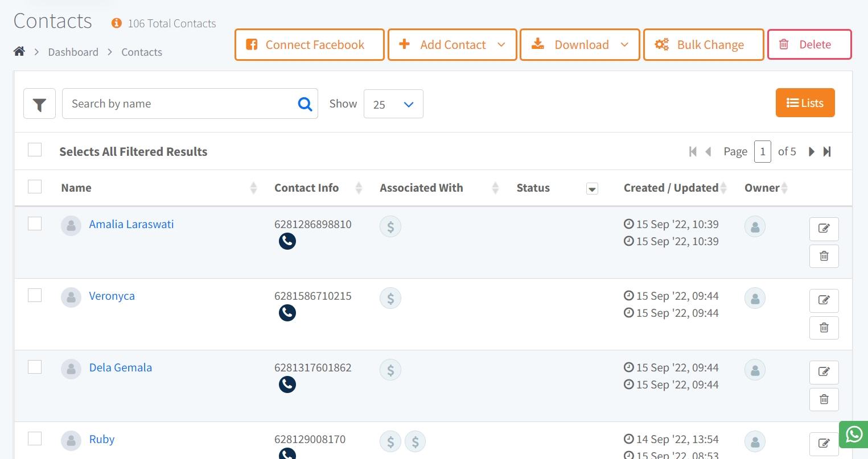Image resolution: width=868 pixels, height=459 pixels.
Task: Go to next page arrow
Action: (x=812, y=151)
